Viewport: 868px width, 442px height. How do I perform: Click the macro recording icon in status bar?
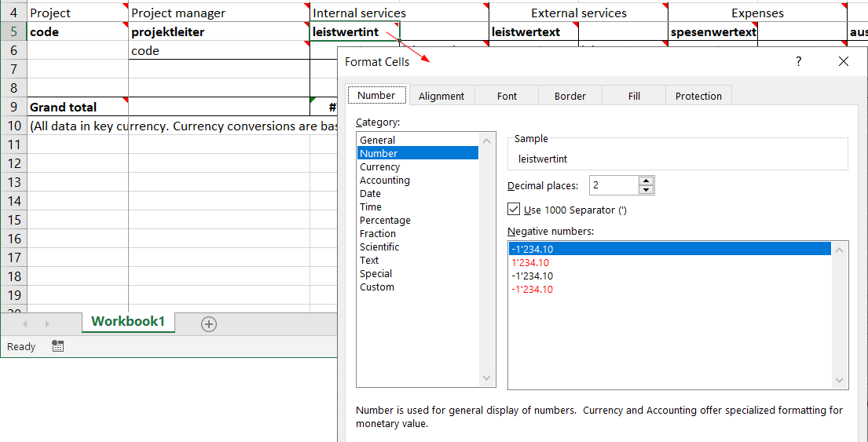coord(57,346)
